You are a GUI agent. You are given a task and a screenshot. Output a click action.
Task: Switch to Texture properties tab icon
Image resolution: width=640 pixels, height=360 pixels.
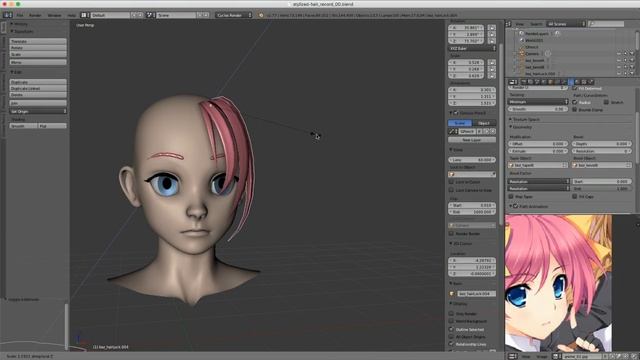coord(584,82)
